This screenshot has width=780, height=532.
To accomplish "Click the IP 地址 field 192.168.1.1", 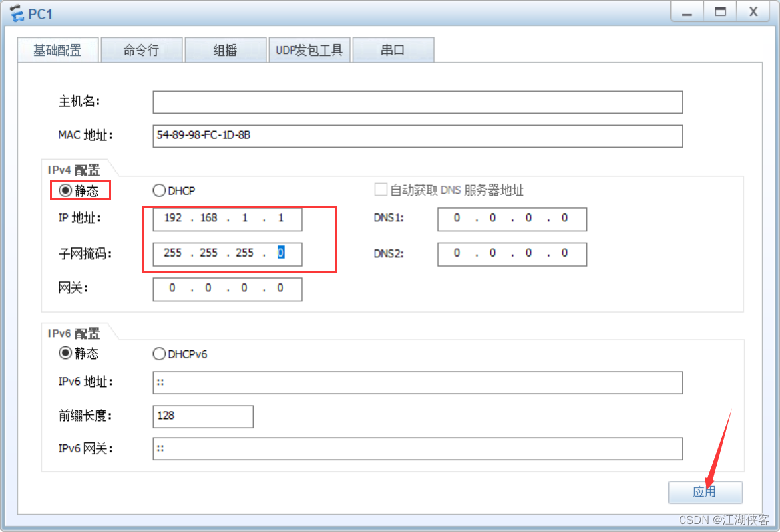I will coord(228,219).
